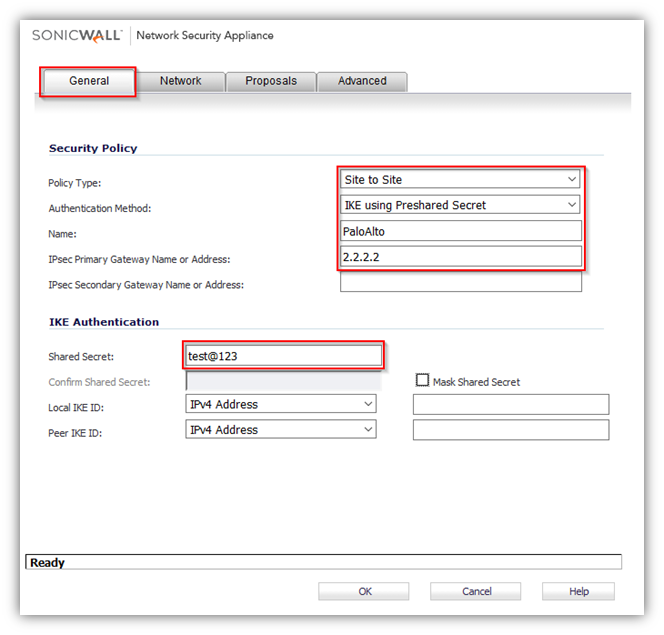Click the Peer IKE ID value field
The height and width of the screenshot is (635, 664).
click(x=510, y=430)
